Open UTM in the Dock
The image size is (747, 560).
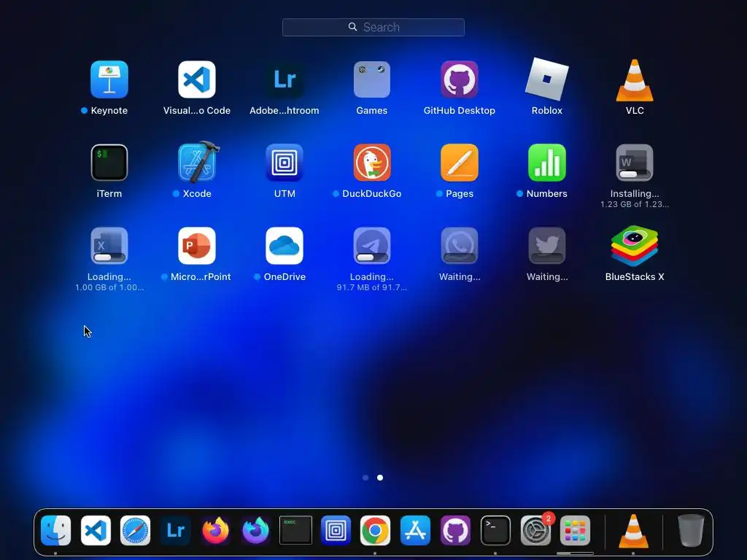336,531
